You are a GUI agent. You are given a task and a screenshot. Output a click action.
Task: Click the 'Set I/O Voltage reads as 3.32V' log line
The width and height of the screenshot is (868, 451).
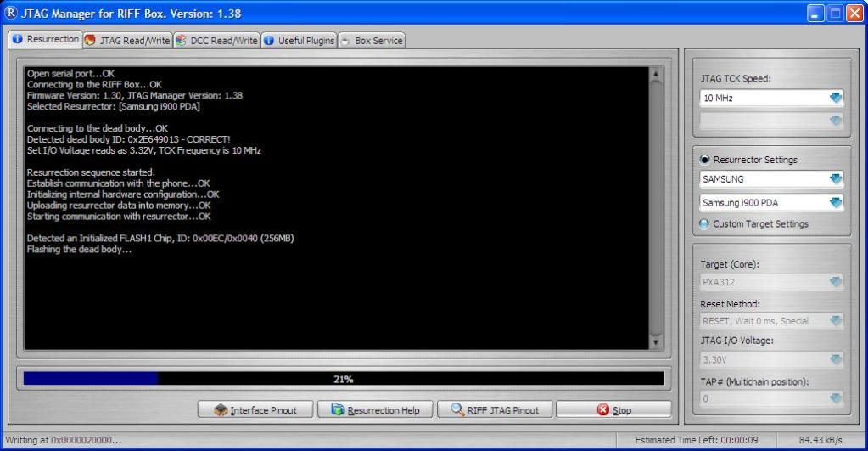click(x=144, y=150)
